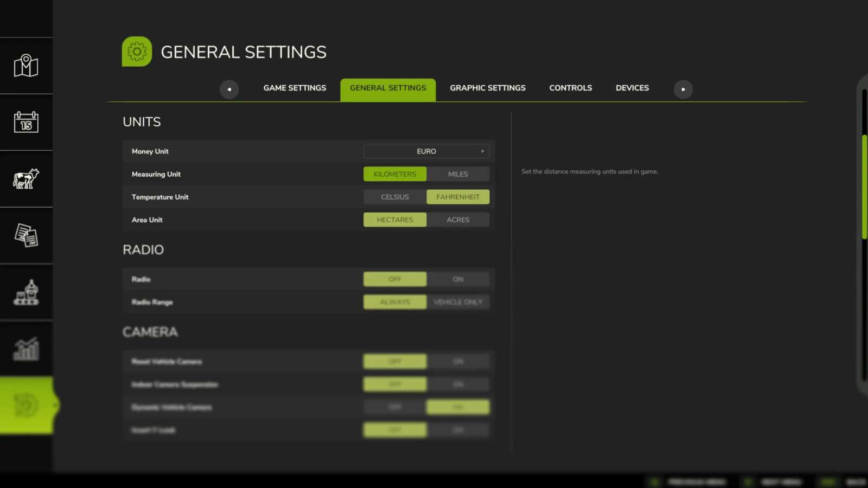
Task: Turn the Radio on
Action: click(x=458, y=279)
